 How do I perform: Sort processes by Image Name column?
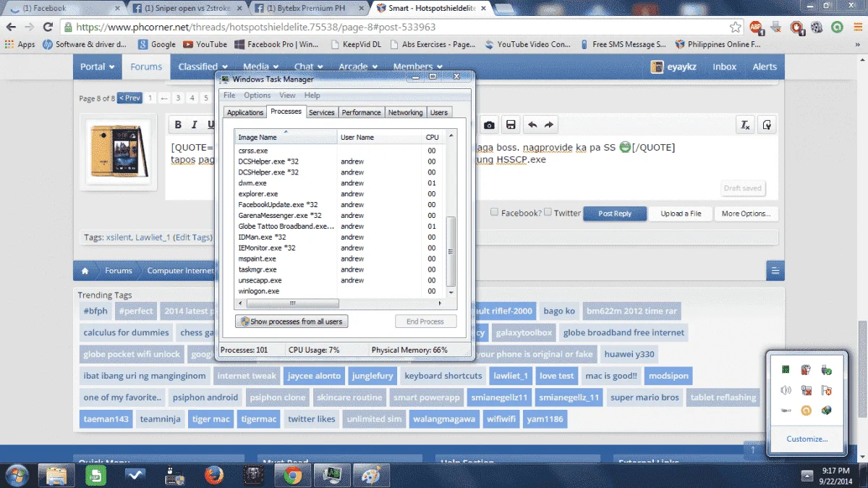(286, 137)
